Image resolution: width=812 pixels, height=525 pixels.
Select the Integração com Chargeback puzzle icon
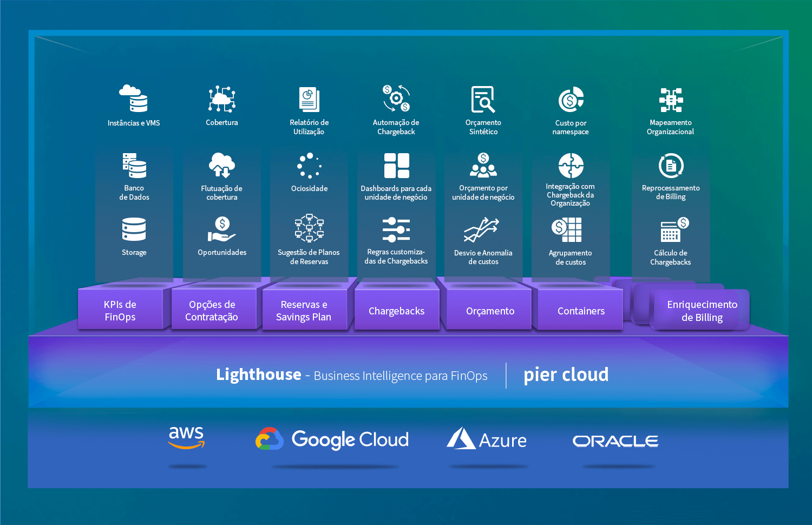coord(571,165)
